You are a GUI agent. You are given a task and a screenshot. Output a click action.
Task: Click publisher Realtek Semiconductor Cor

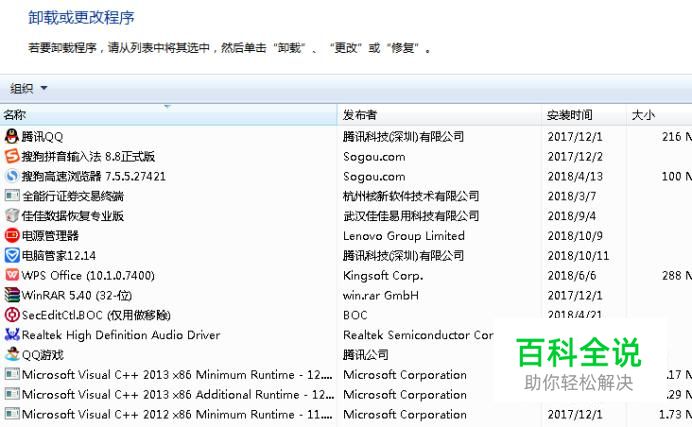pos(418,335)
